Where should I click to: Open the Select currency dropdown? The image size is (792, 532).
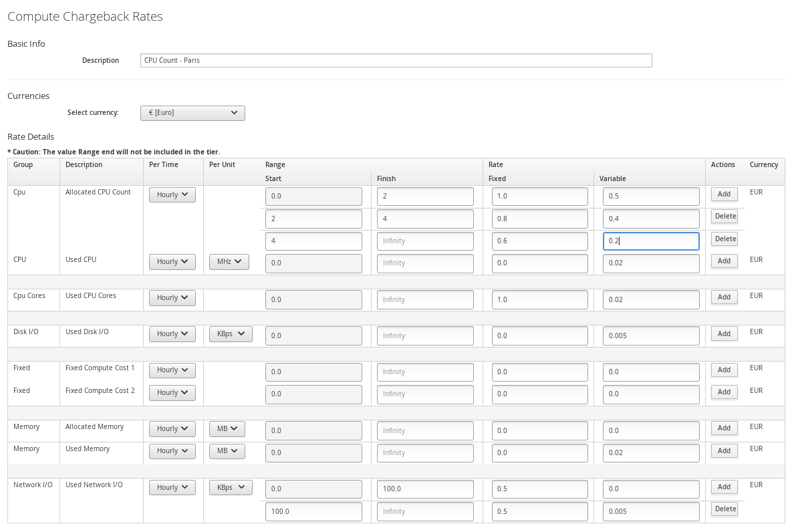(192, 113)
